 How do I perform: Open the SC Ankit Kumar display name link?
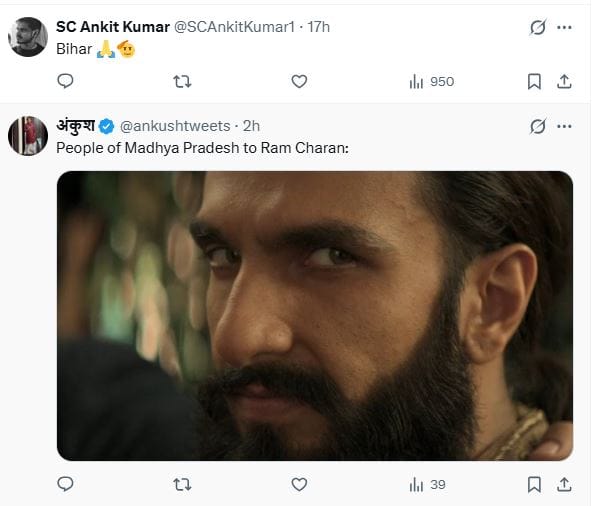click(x=113, y=27)
